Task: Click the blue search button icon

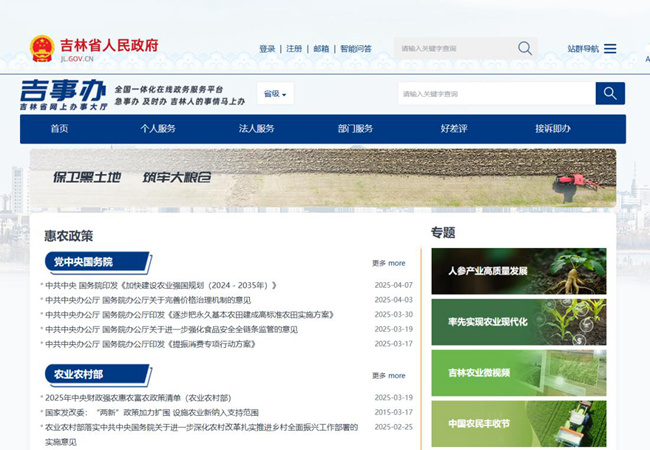Action: coord(610,94)
